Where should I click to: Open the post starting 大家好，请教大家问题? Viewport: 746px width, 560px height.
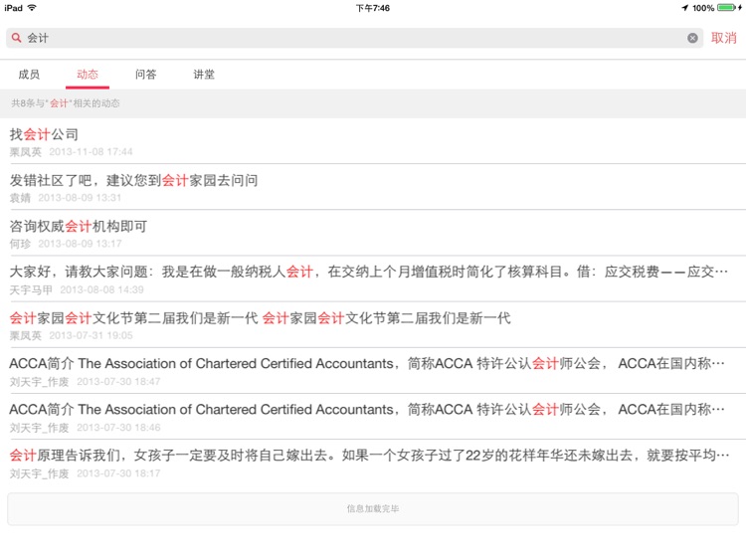(x=373, y=280)
